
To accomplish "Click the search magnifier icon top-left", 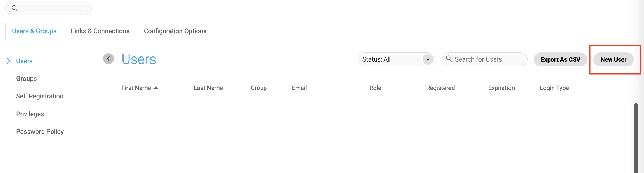I will [15, 8].
